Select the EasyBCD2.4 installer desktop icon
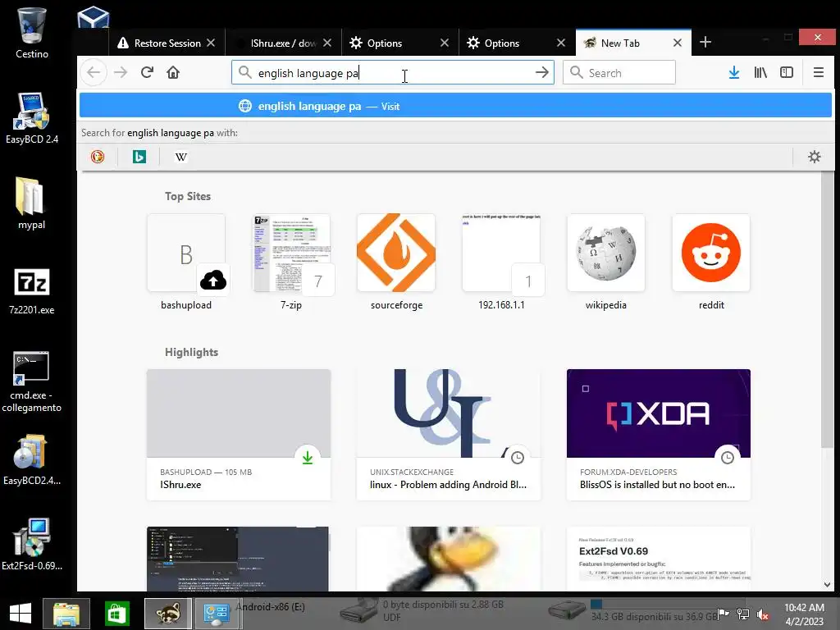 click(32, 459)
